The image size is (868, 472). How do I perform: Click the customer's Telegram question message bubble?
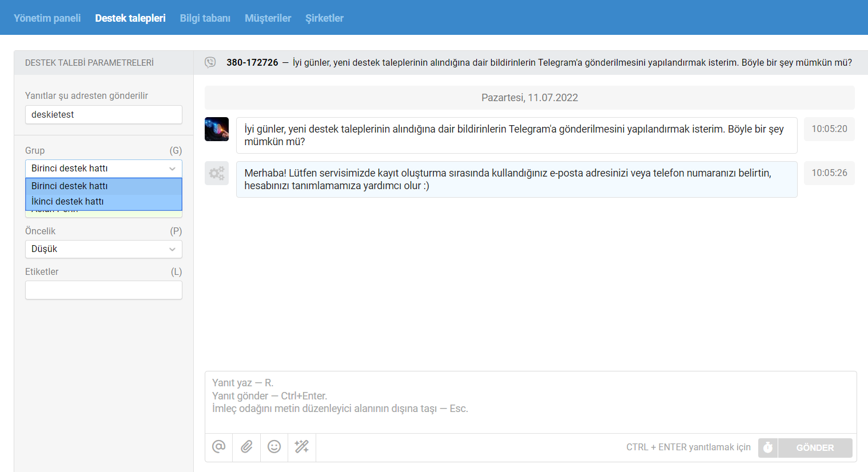pyautogui.click(x=516, y=135)
